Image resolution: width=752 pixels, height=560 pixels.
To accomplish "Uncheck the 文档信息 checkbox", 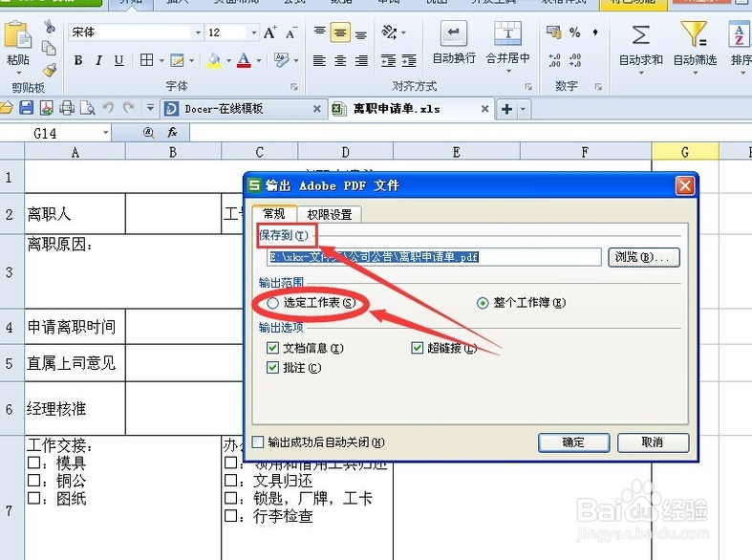I will (272, 348).
